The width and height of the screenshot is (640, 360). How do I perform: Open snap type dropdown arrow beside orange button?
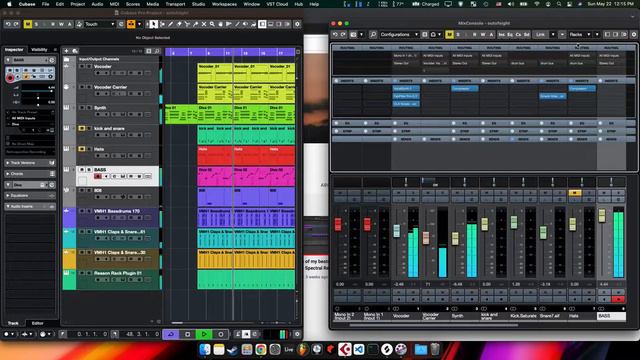click(139, 24)
